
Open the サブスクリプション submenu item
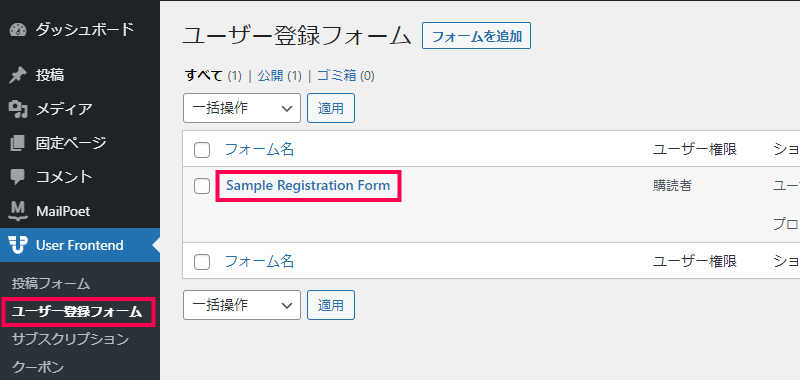point(70,339)
